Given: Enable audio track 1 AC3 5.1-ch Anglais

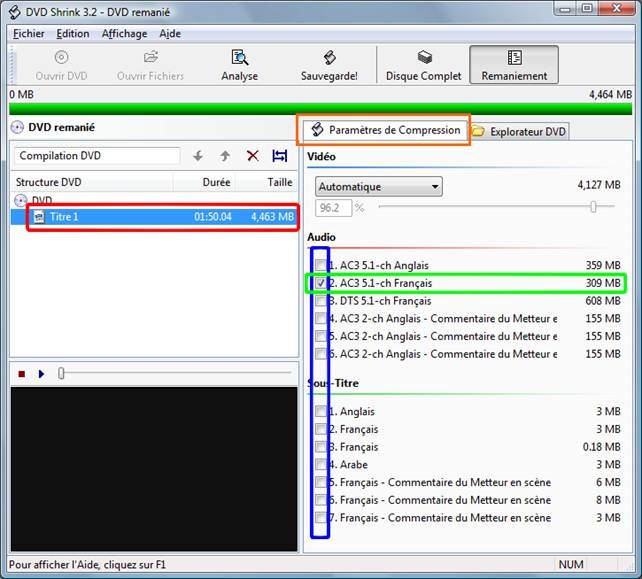Looking at the screenshot, I should (x=320, y=265).
